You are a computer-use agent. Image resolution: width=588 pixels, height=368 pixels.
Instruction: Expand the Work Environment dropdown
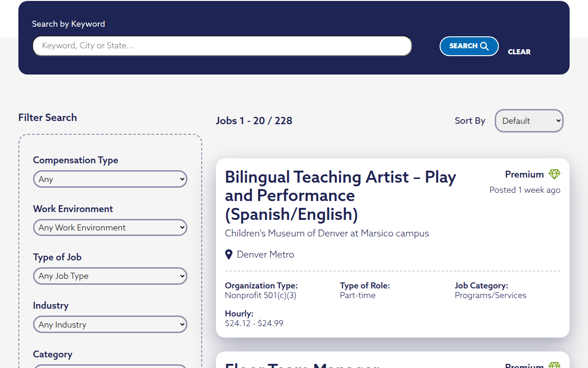110,227
